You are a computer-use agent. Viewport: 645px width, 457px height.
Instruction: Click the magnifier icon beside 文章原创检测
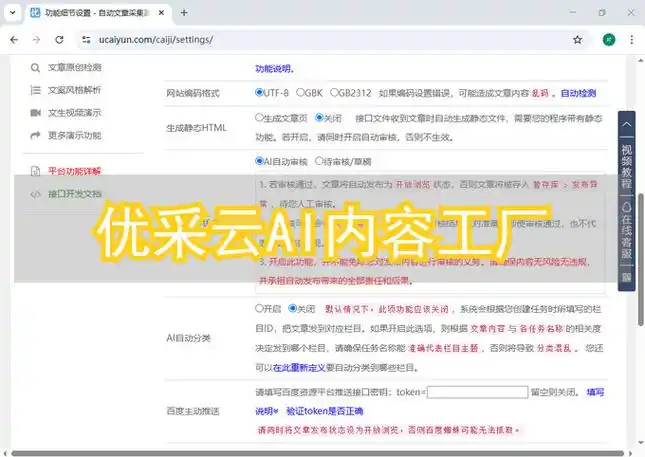click(35, 68)
